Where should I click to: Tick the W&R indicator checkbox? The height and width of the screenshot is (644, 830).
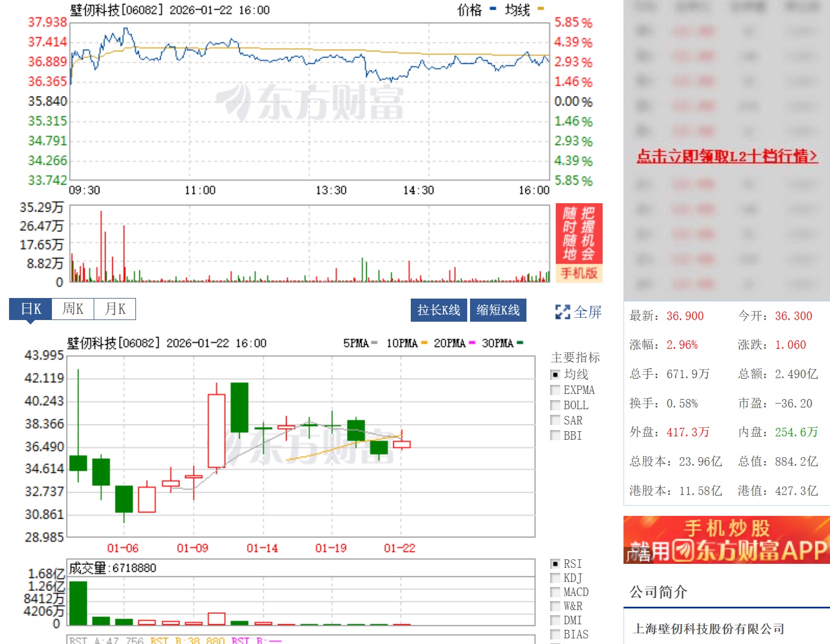[x=555, y=606]
